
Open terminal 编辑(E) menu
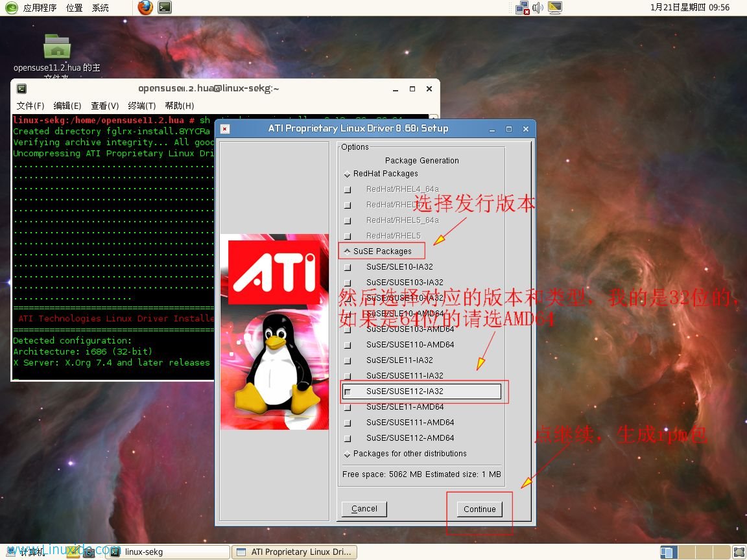coord(67,106)
